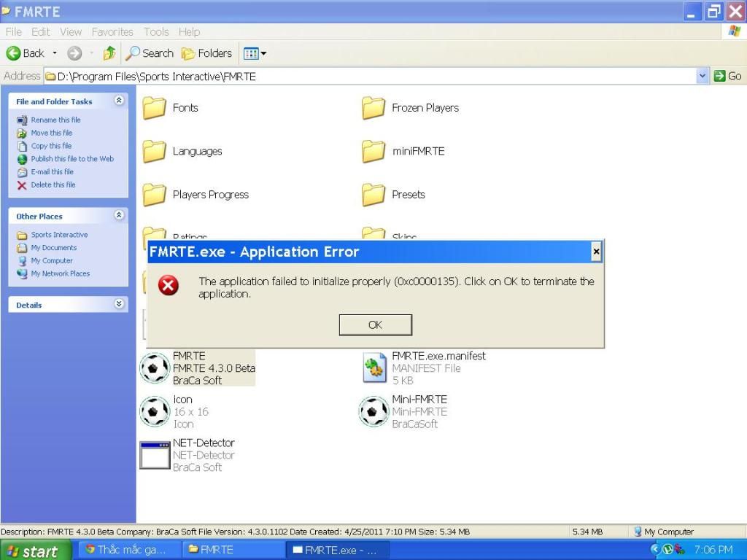Click the tray expand arrow icon
This screenshot has width=747, height=560.
pos(654,550)
